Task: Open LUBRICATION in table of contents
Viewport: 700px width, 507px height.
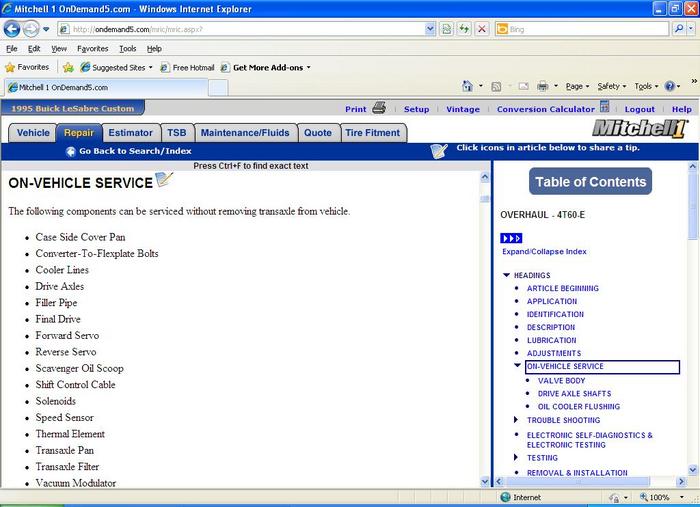Action: click(x=551, y=340)
